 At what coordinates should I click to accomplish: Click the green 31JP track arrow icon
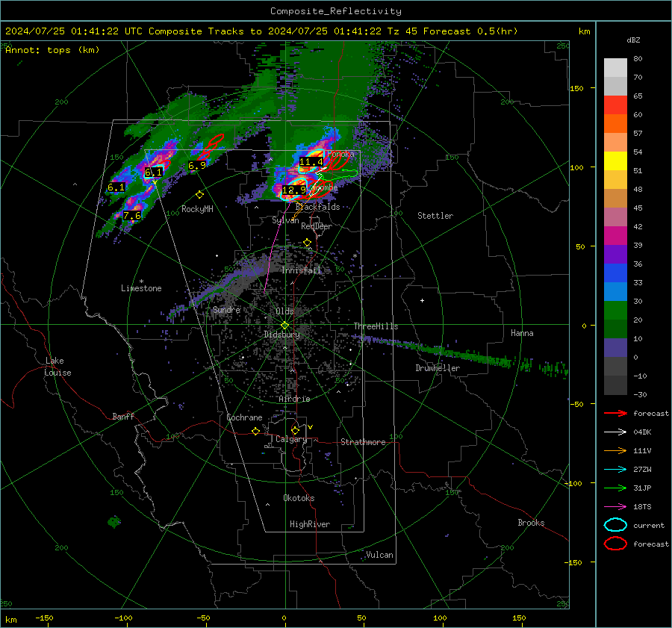coord(615,488)
